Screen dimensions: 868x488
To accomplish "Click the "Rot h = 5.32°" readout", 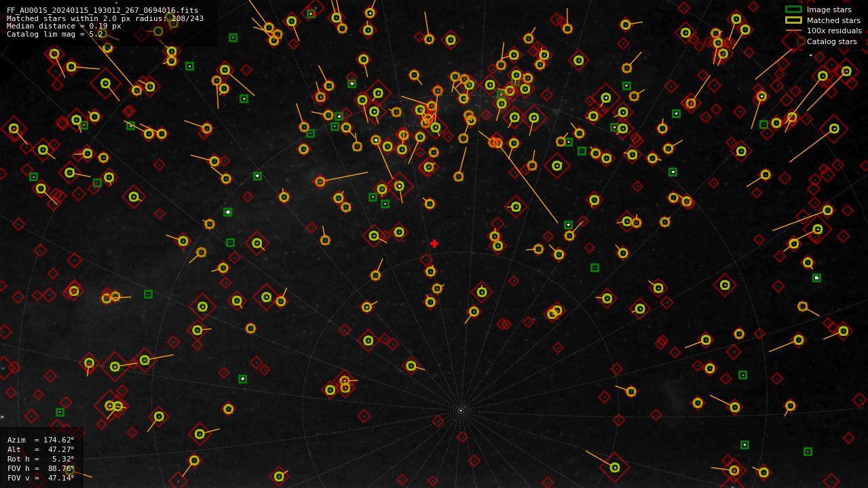I will coord(41,459).
